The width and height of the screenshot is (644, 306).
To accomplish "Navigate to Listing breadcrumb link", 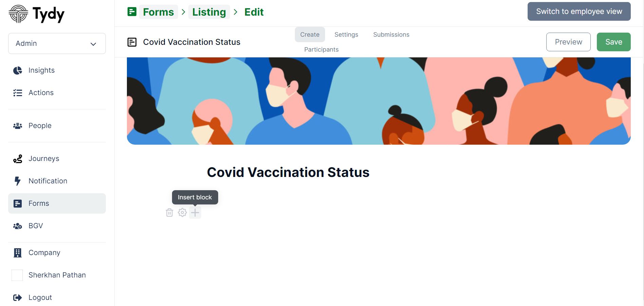I will (209, 12).
